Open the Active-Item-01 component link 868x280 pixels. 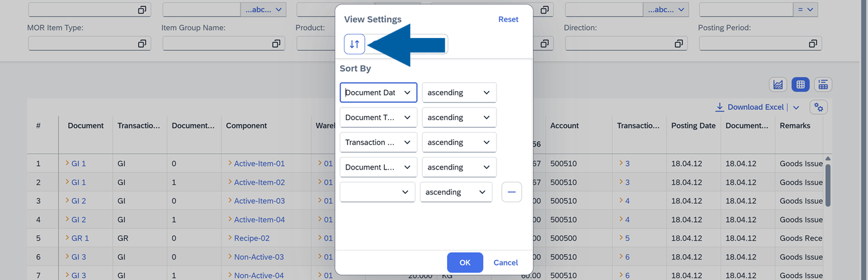pyautogui.click(x=259, y=164)
